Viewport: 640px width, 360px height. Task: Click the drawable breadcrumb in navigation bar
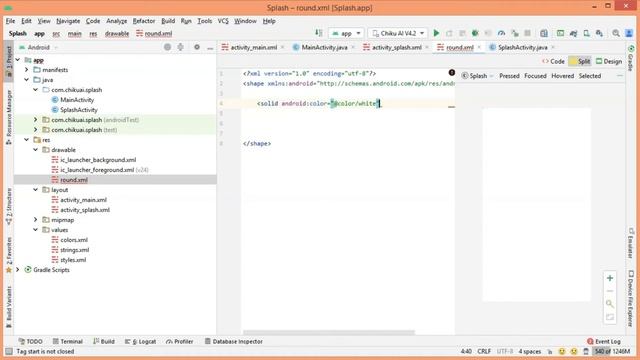[x=117, y=33]
